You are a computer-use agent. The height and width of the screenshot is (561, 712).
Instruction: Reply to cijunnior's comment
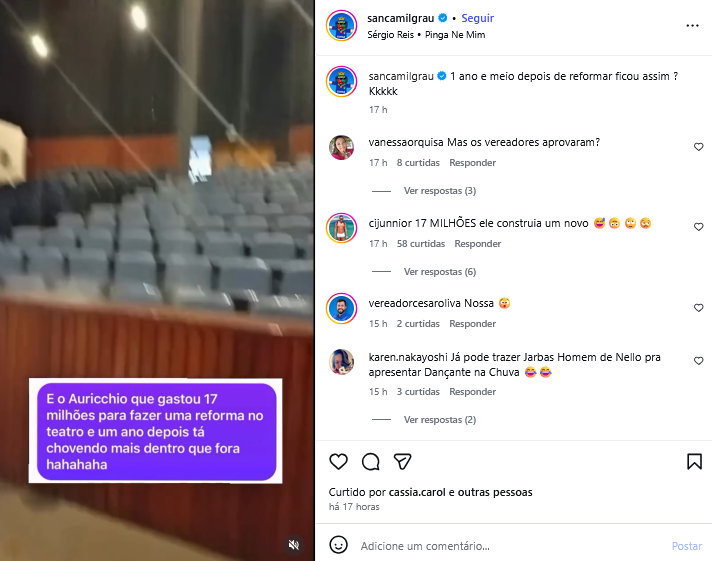click(477, 244)
